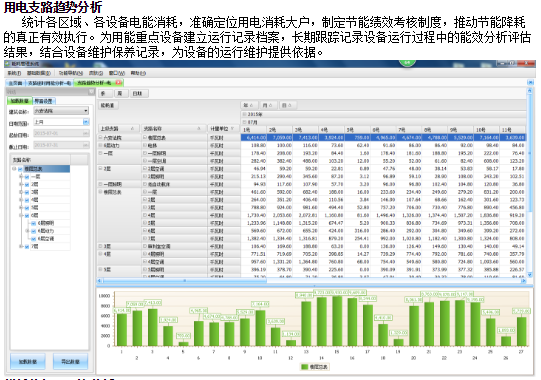The image size is (541, 380).
Task: Click the horizontal scrollbar thumb under the grid
Action: point(185,281)
